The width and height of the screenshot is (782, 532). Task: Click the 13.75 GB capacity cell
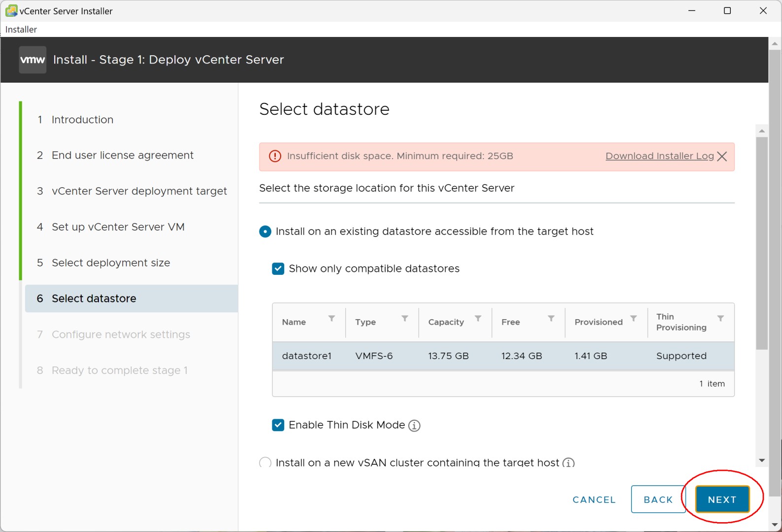[x=448, y=356]
